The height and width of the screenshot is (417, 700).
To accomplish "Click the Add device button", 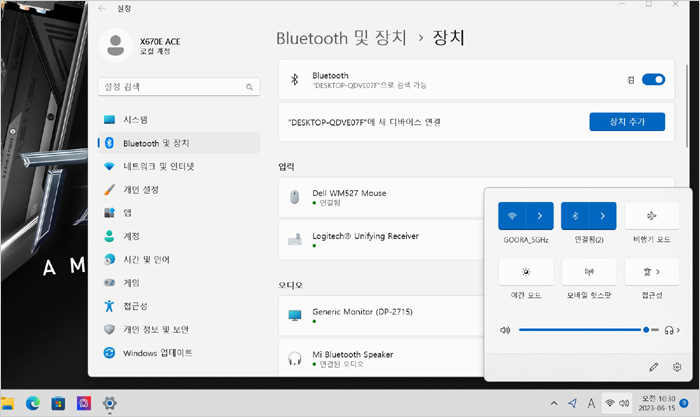I will click(627, 122).
